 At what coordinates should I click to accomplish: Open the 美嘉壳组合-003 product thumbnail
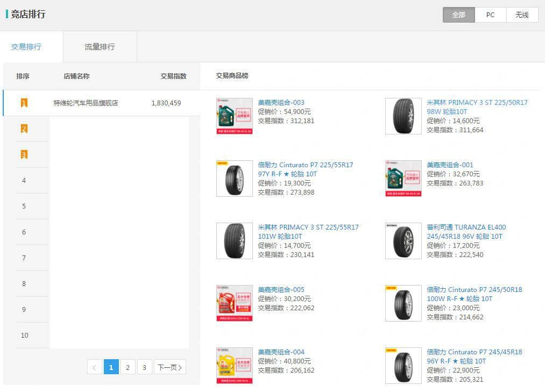(235, 116)
